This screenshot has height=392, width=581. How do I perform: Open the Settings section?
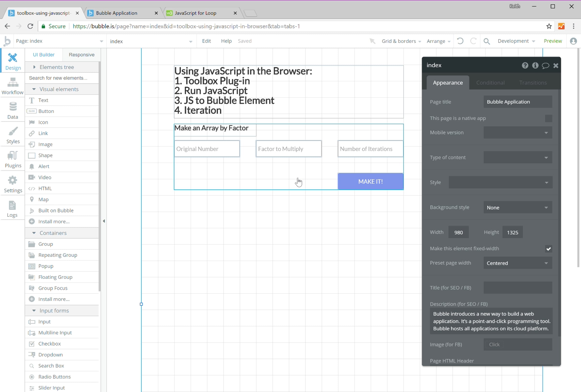pyautogui.click(x=13, y=184)
